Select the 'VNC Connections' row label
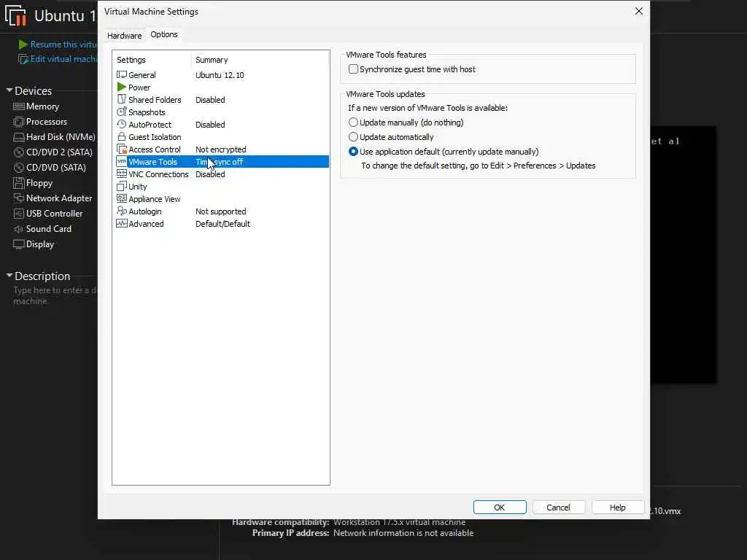This screenshot has height=560, width=747. (158, 174)
